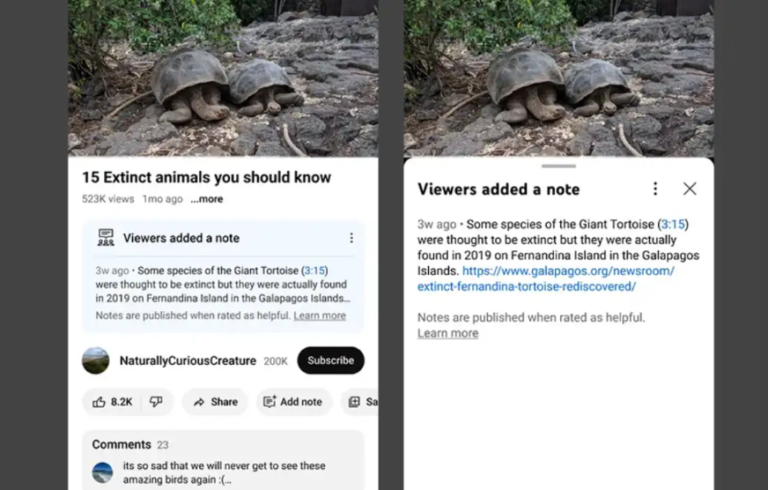Click the drag handle atop expanded note panel
The height and width of the screenshot is (490, 768).
pyautogui.click(x=559, y=166)
